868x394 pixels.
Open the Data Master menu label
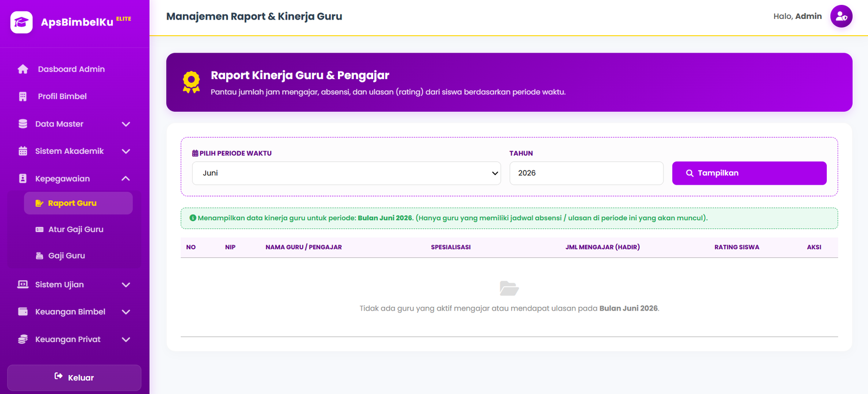59,124
